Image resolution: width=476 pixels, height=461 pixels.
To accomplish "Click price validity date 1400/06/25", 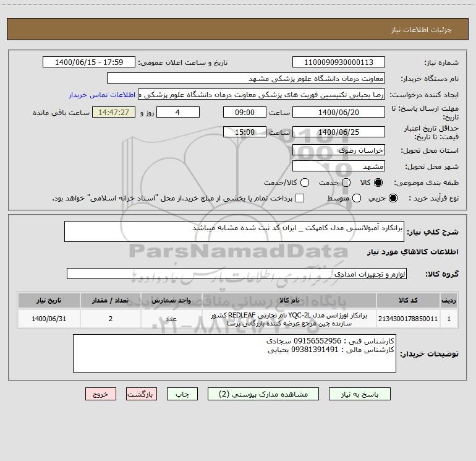I will click(339, 132).
